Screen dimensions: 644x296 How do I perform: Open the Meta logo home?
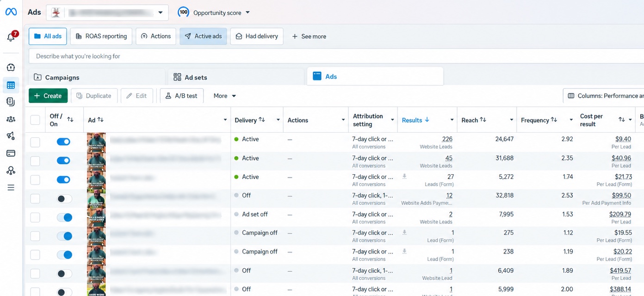(11, 12)
